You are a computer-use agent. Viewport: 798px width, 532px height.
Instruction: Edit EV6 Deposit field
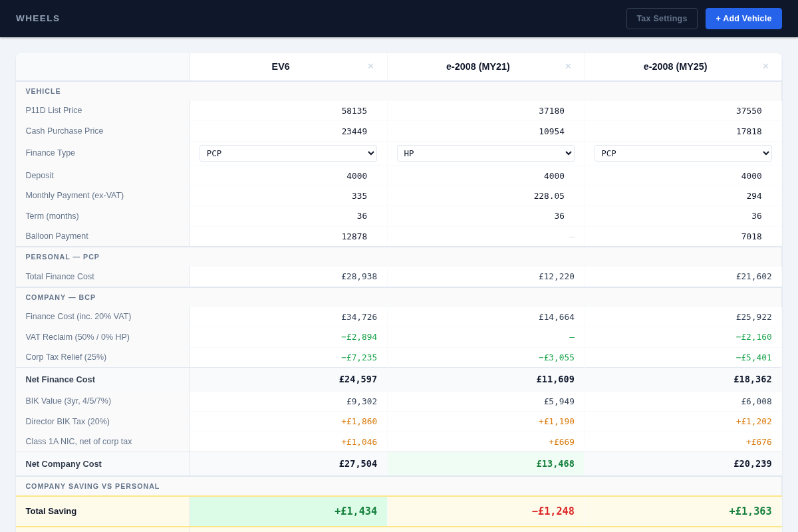coord(288,176)
